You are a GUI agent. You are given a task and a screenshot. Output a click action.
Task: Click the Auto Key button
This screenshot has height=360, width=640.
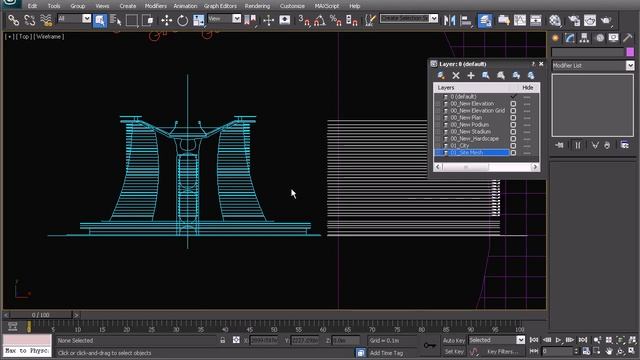(x=454, y=340)
